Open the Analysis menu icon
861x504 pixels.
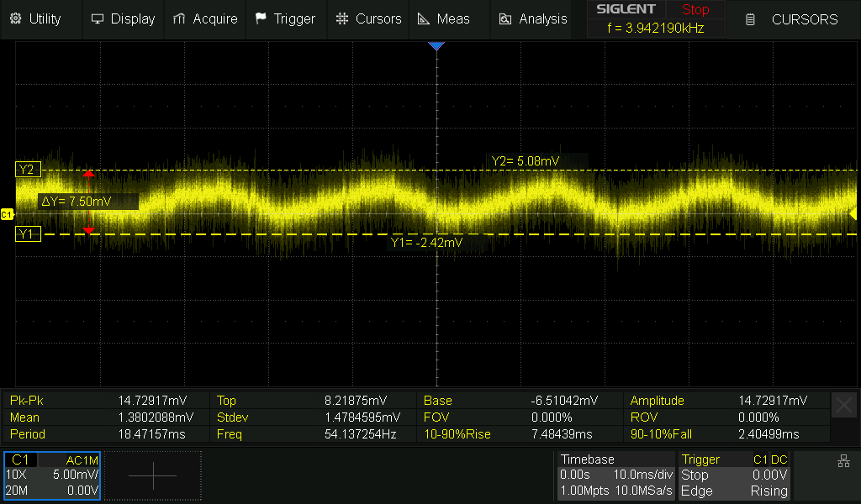505,18
